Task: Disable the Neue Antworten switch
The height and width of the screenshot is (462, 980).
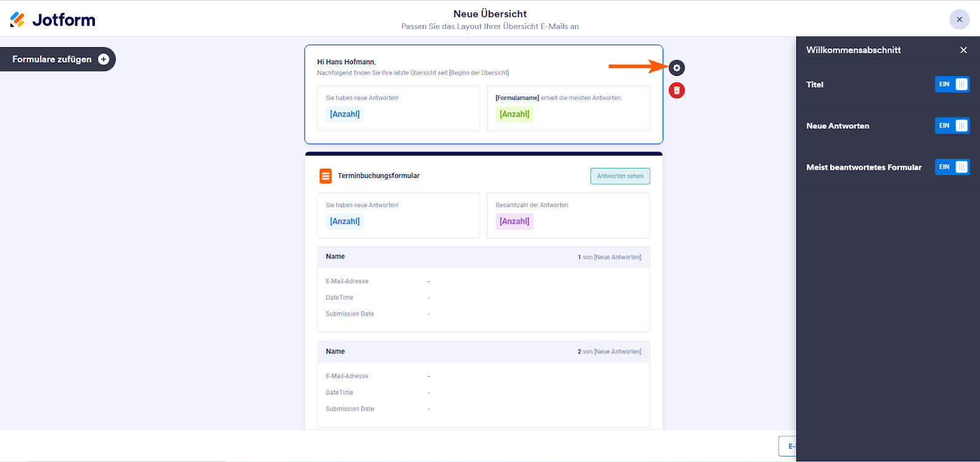Action: [952, 126]
